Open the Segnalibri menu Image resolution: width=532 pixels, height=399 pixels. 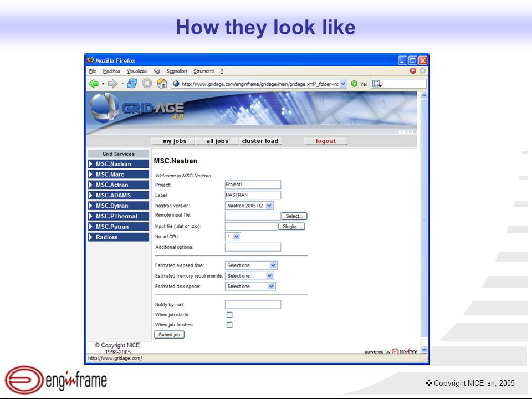(176, 71)
